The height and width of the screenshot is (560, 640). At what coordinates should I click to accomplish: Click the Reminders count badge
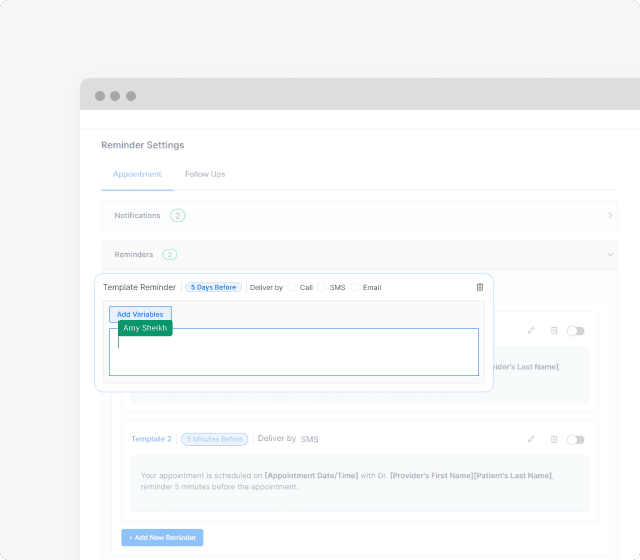(x=170, y=255)
